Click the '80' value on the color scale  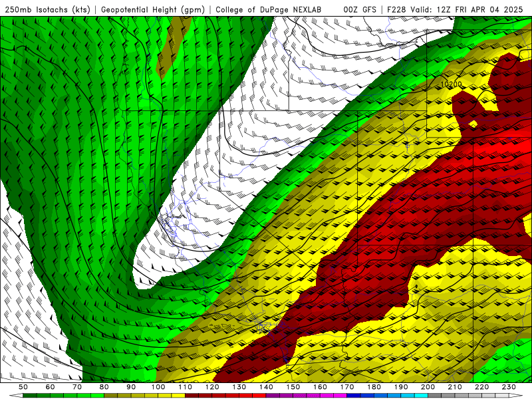[x=104, y=387]
